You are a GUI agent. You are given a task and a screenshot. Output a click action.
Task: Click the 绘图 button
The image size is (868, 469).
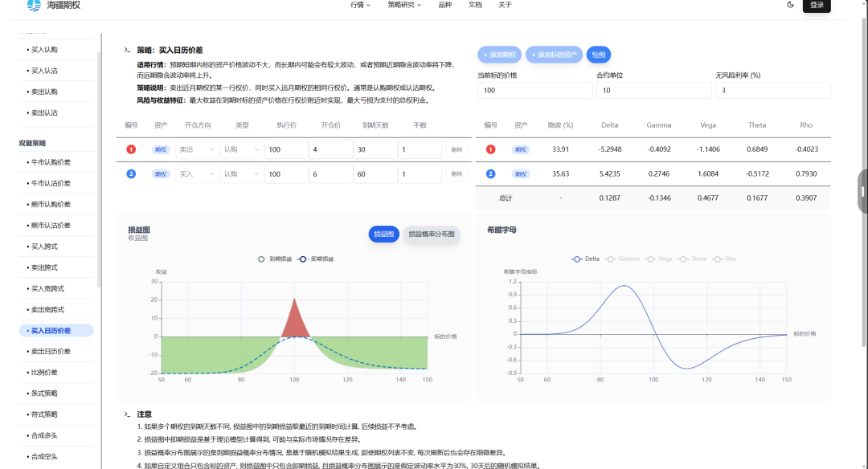tap(598, 55)
